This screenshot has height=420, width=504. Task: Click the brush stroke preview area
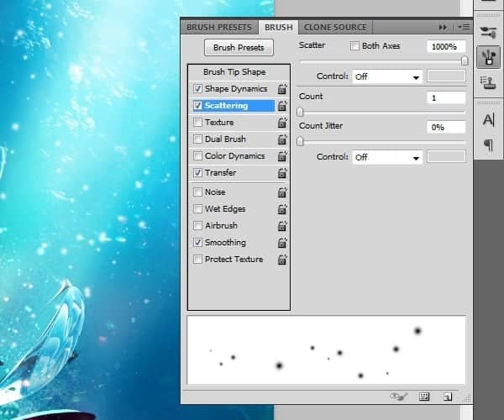point(326,350)
